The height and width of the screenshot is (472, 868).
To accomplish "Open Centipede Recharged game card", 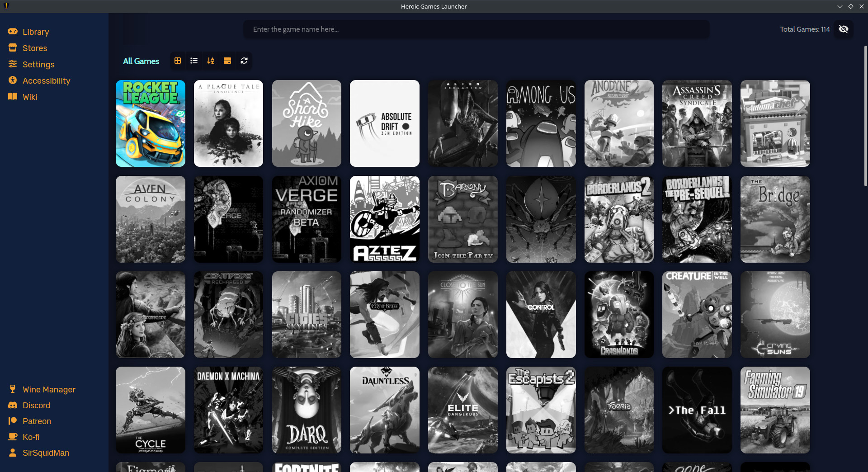I will click(x=228, y=315).
